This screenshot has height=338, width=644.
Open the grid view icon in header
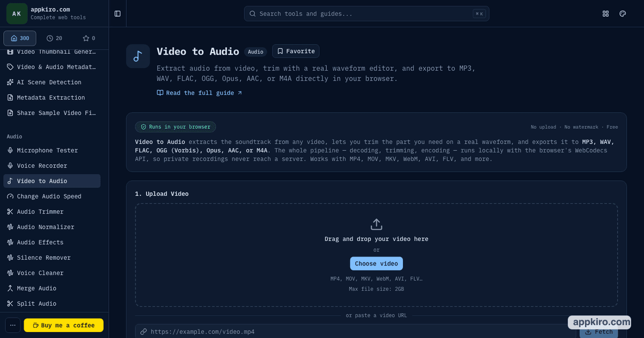tap(606, 13)
